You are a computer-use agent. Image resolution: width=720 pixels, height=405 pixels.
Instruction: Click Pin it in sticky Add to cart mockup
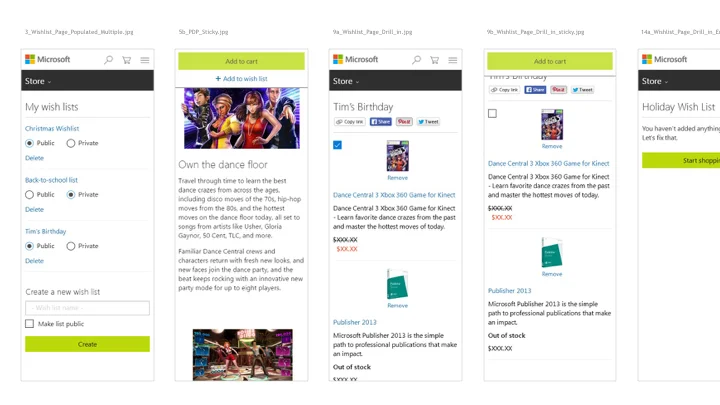tap(559, 90)
